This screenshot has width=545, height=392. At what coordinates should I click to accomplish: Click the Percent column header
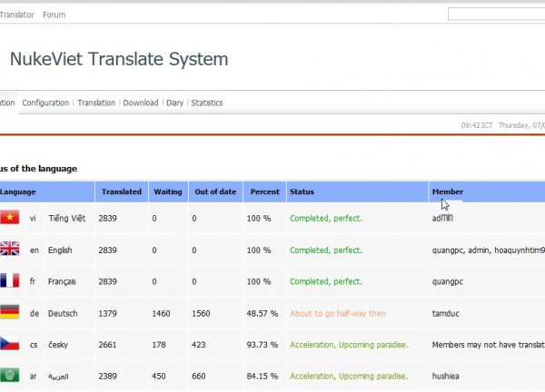[x=265, y=191]
